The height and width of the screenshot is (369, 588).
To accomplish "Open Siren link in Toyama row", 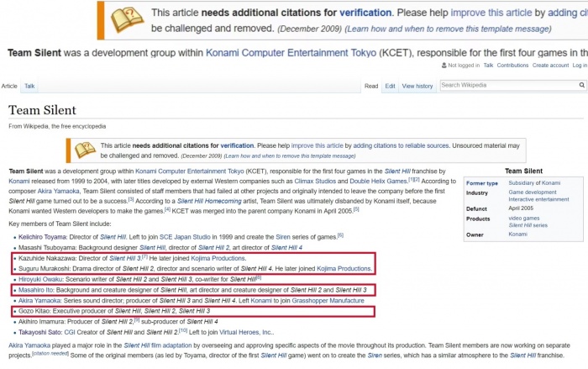I will click(283, 237).
